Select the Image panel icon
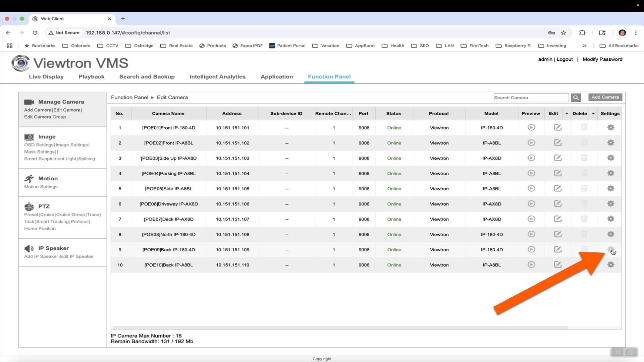 [x=29, y=137]
